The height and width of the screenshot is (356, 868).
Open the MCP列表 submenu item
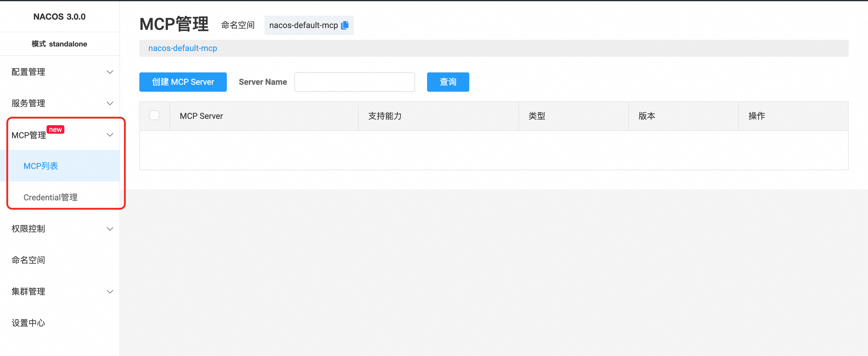pos(41,166)
